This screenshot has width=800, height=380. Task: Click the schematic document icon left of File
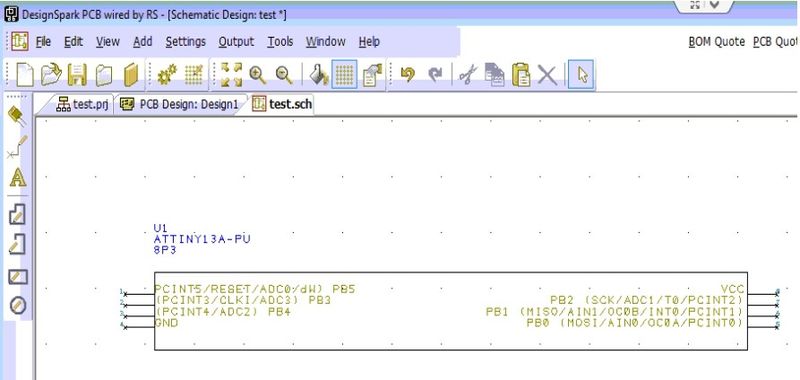(20, 42)
